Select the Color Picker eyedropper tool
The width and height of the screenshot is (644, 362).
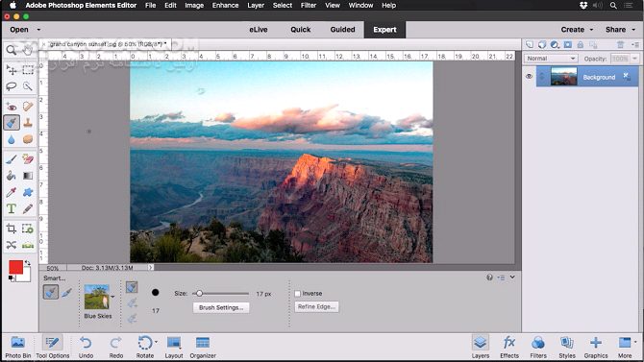tap(12, 192)
